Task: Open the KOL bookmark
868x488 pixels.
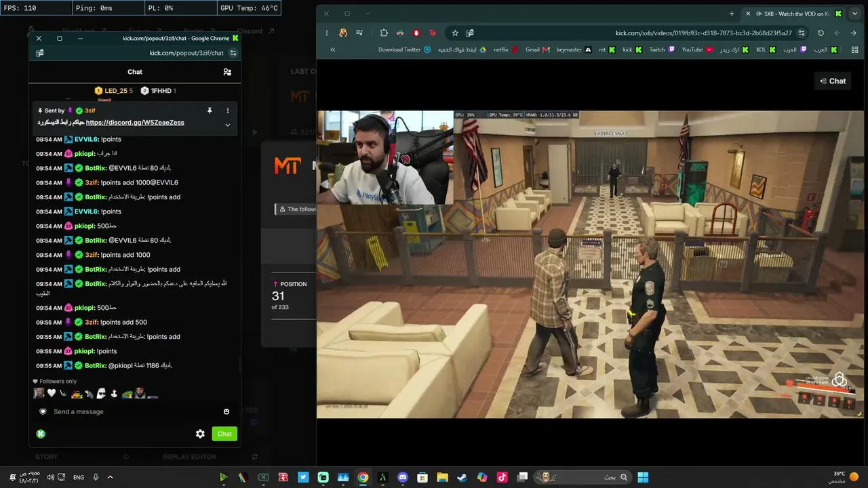Action: (765, 49)
